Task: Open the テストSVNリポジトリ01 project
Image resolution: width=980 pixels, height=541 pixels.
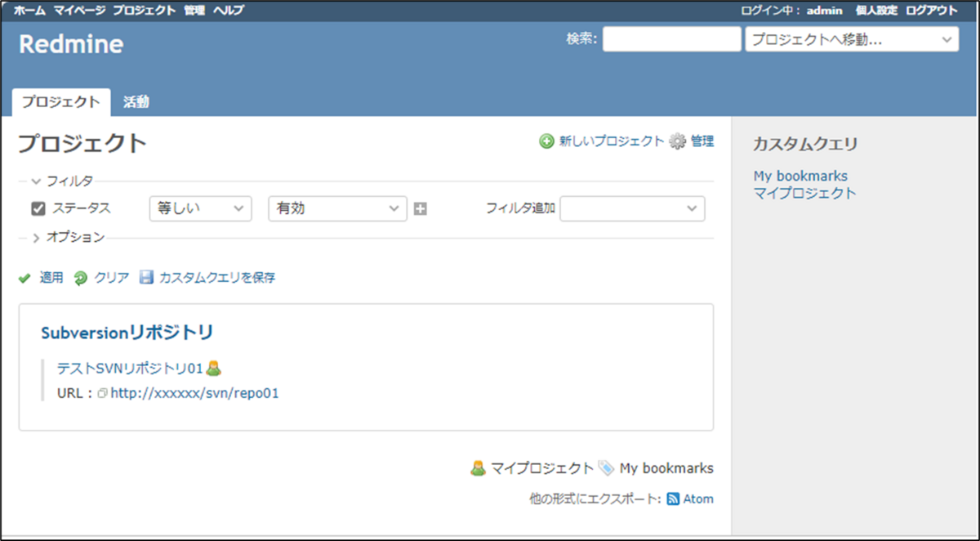Action: pos(127,367)
